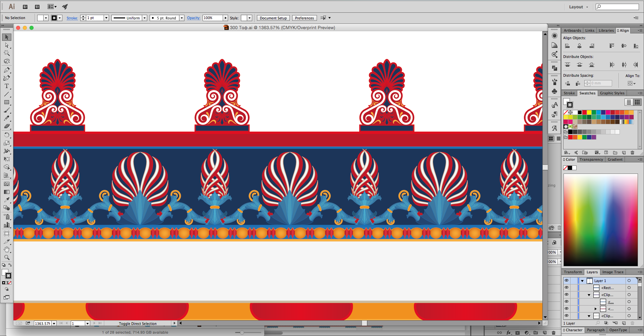Click target circle of <Rect... item
This screenshot has height=336, width=644.
point(629,288)
